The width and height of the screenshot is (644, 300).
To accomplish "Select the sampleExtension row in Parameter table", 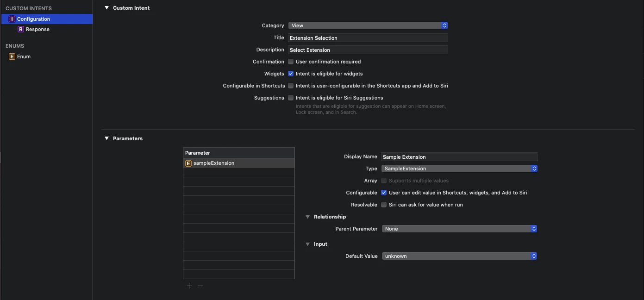I will click(238, 163).
